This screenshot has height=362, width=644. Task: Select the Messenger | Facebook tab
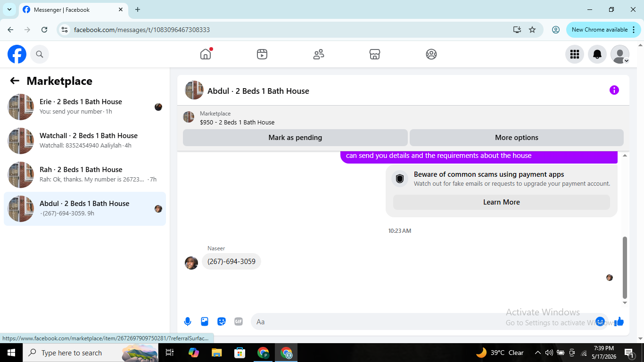[73, 10]
